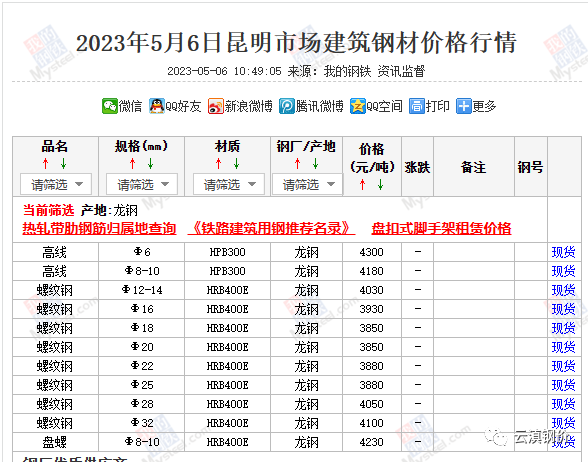
Task: Open the 材质 filter dropdown
Action: point(229,184)
